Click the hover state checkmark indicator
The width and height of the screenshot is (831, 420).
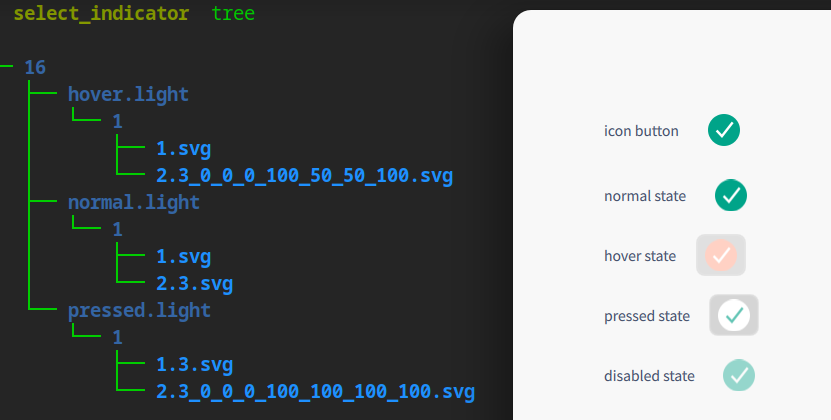721,255
